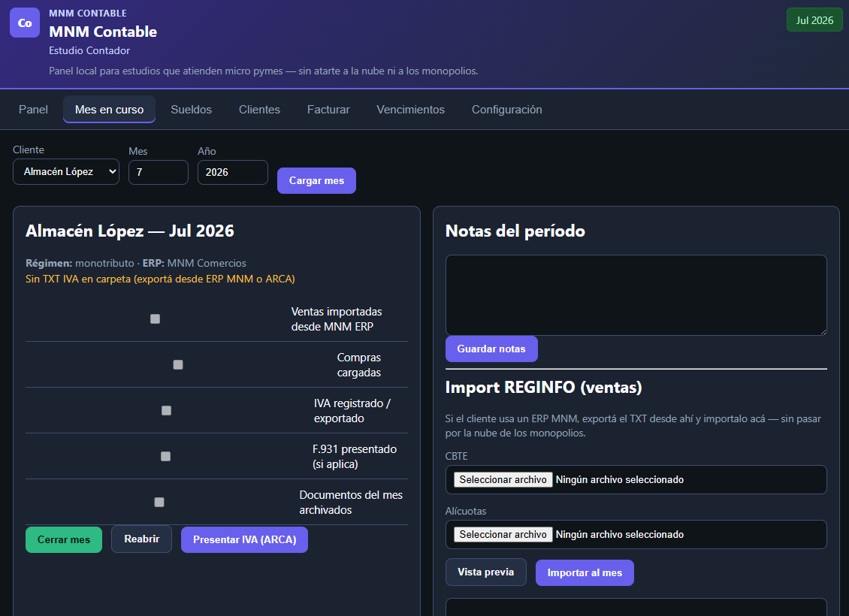849x616 pixels.
Task: Click the Mes input field
Action: [x=158, y=172]
